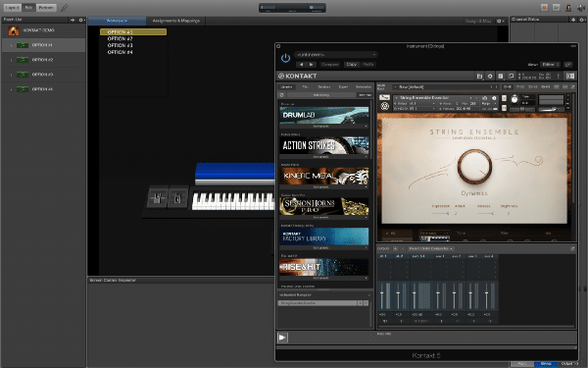Switch to Perform mode
This screenshot has width=588, height=368.
46,8
